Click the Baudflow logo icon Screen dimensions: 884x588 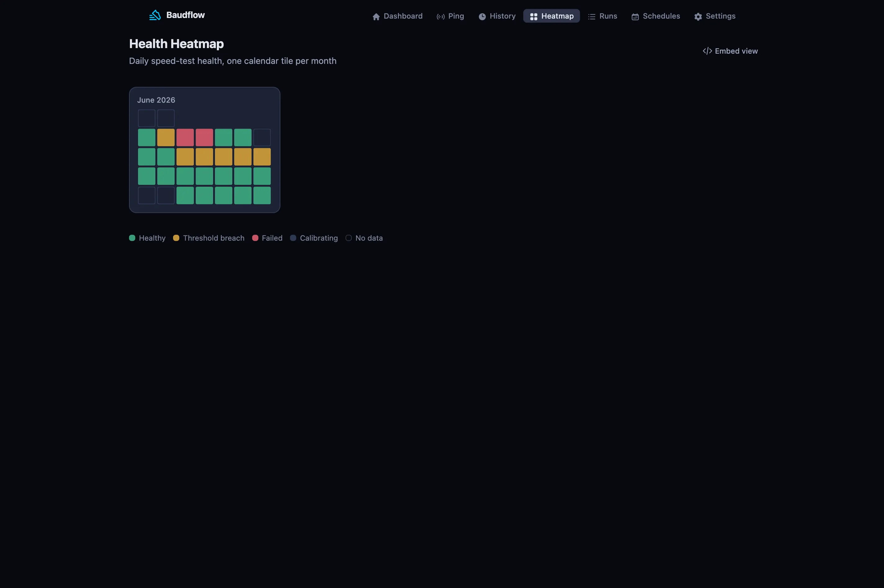(155, 16)
